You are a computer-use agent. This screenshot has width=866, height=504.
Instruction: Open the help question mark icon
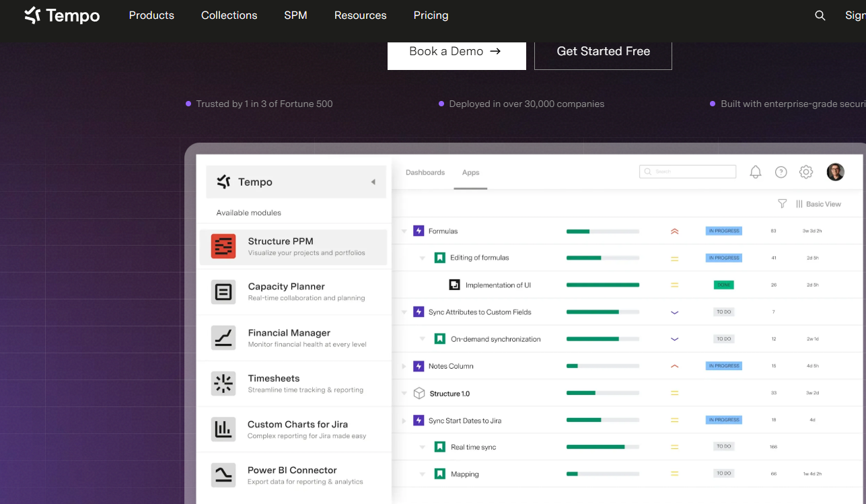781,172
